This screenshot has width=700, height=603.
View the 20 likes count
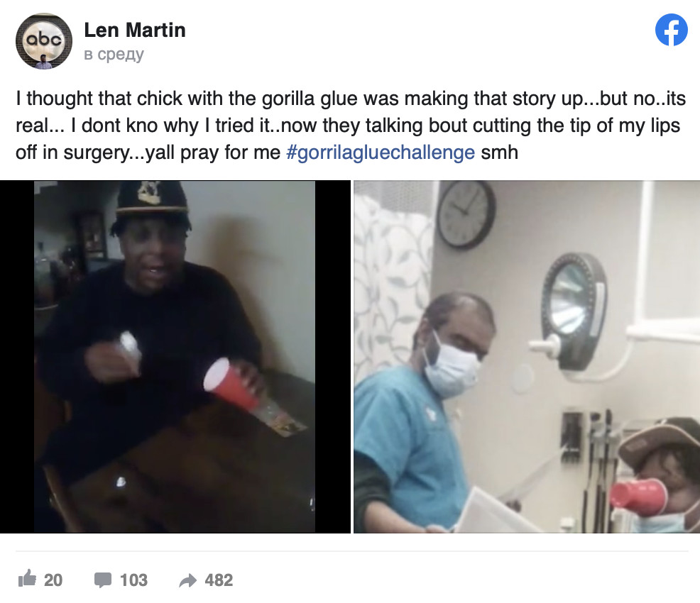[x=53, y=580]
